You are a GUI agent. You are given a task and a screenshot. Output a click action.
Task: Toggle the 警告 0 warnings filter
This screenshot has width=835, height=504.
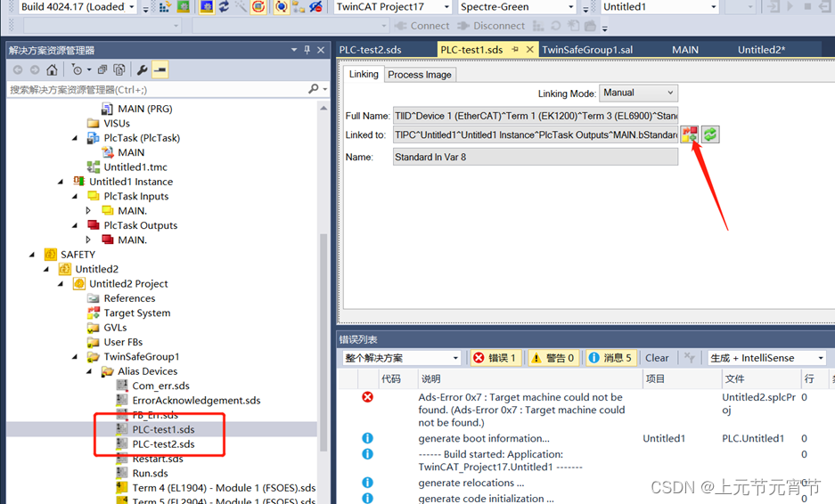point(553,358)
